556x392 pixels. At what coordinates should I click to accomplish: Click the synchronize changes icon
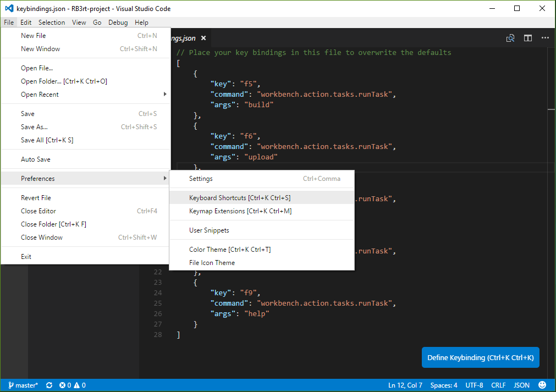49,385
